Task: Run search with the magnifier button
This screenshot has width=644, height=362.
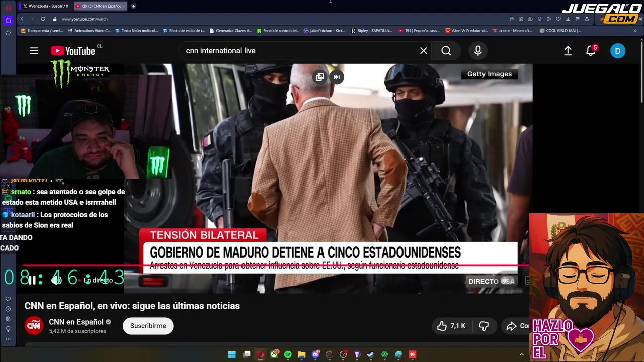Action: pos(446,51)
